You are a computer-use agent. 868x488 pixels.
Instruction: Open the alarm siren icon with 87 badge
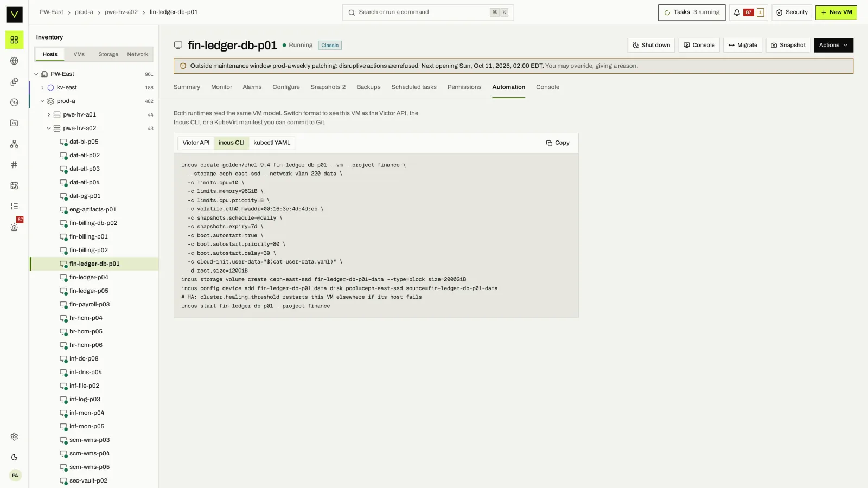pos(14,227)
